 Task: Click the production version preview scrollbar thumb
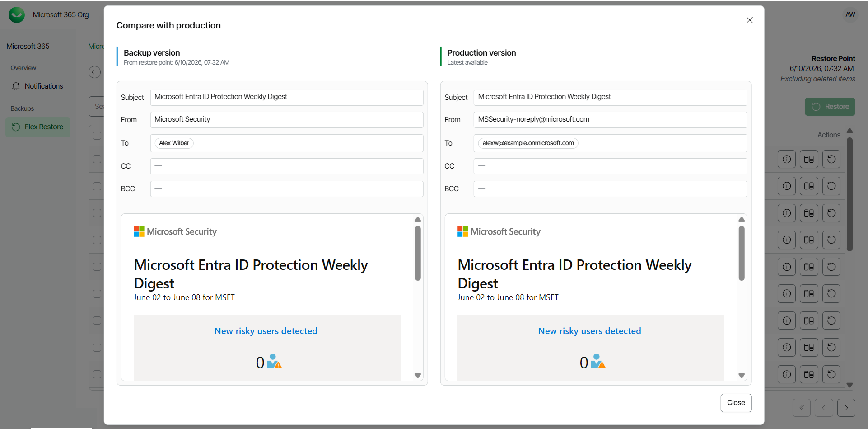click(x=741, y=253)
